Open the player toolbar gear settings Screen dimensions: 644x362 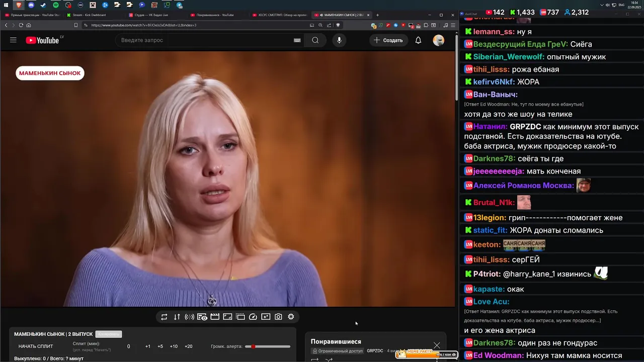click(x=291, y=317)
